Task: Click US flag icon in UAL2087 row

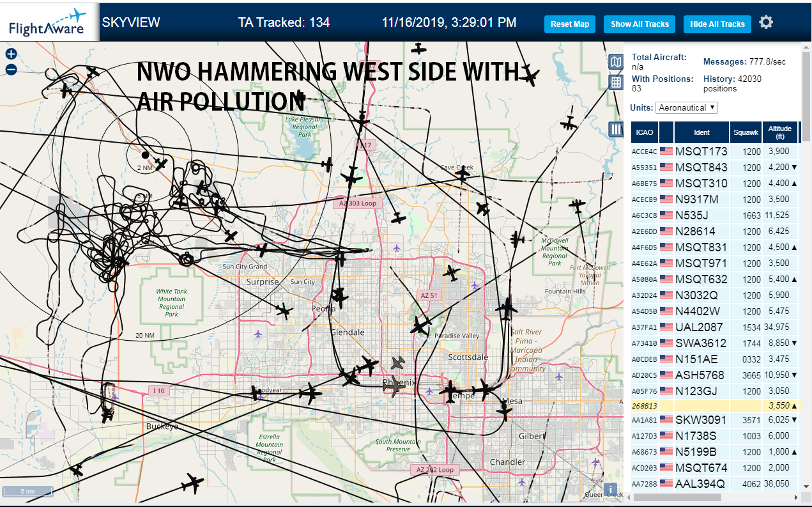Action: click(x=666, y=327)
